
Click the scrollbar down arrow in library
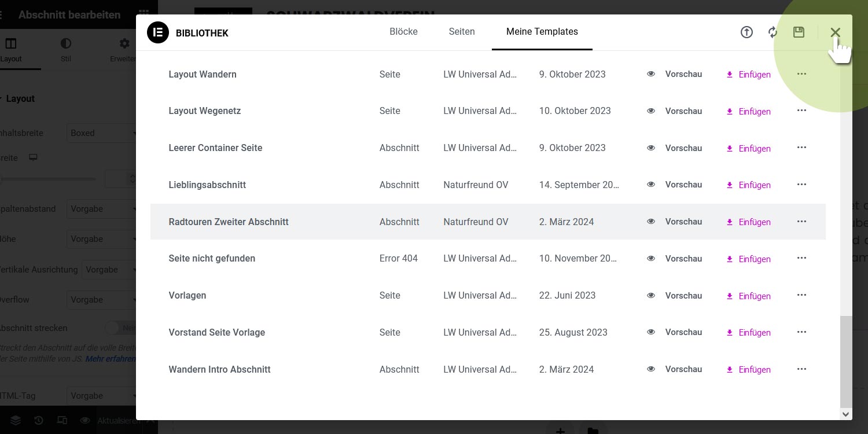pos(845,414)
